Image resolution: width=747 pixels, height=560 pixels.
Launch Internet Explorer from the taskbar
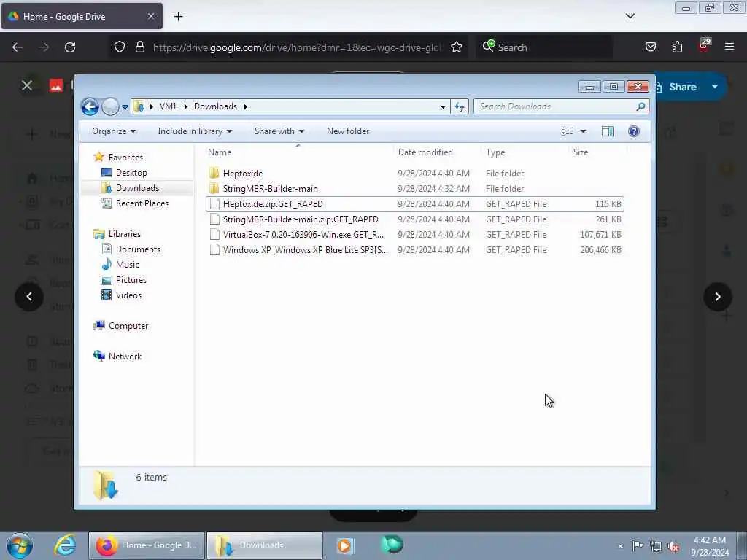pos(65,545)
